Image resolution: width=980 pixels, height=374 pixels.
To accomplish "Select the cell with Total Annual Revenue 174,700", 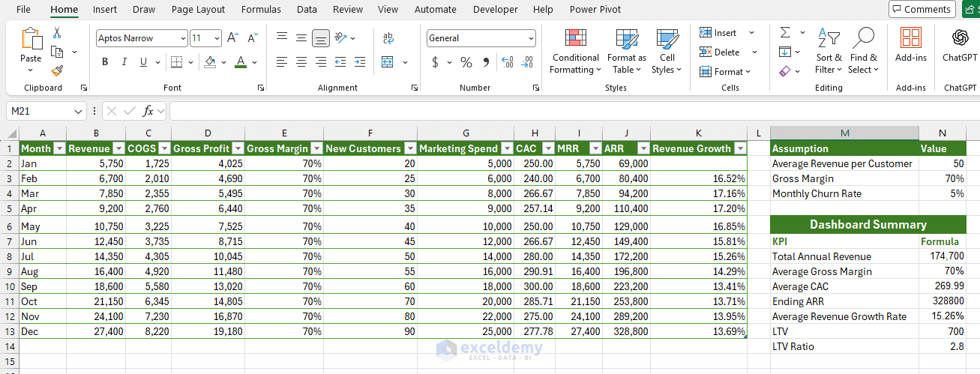I will (943, 256).
